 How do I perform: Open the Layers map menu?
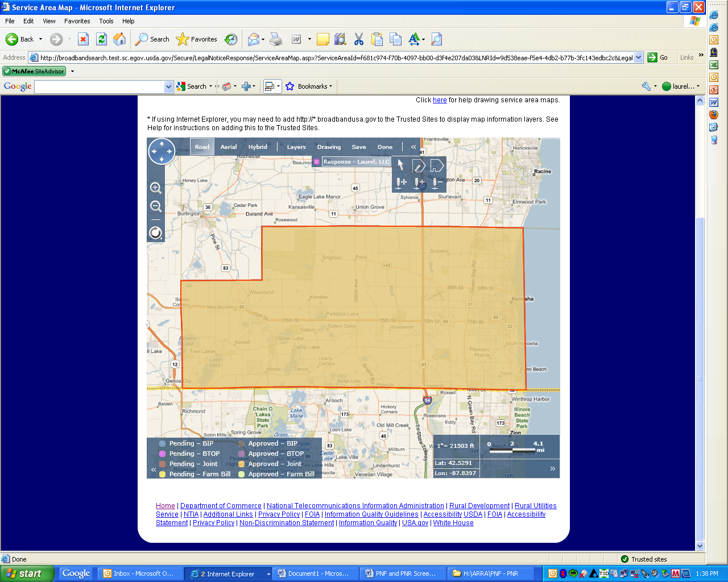(296, 147)
